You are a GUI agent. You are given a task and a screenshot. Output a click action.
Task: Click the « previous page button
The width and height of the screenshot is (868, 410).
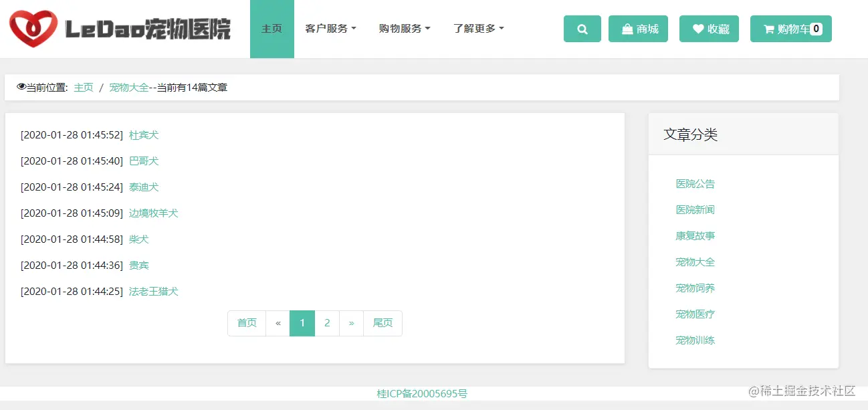click(x=278, y=323)
